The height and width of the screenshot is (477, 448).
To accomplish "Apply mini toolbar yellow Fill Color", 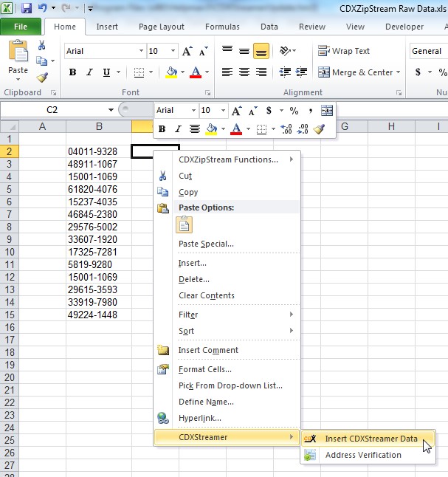I will coord(211,129).
